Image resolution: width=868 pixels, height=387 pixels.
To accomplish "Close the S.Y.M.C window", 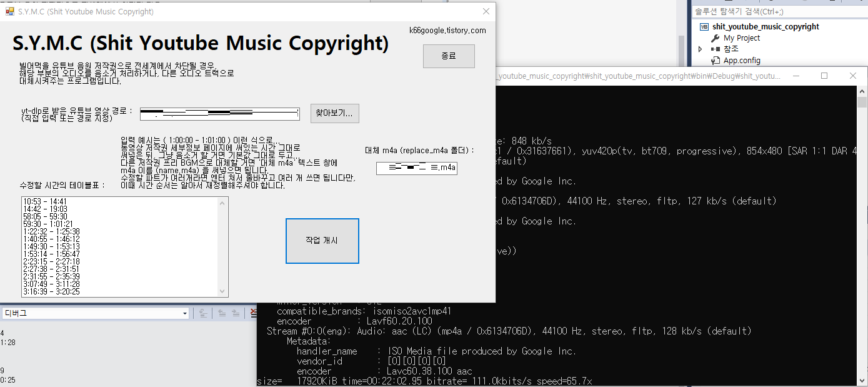I will (486, 12).
